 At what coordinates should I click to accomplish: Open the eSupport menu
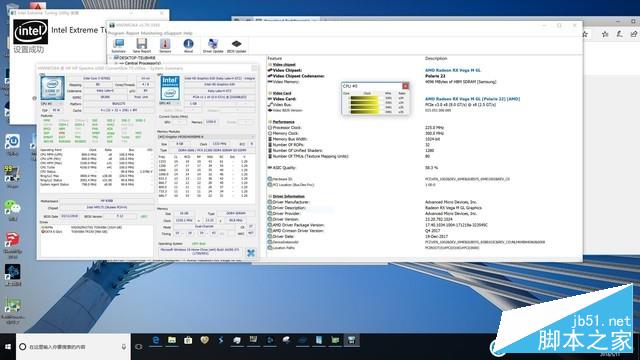pyautogui.click(x=172, y=33)
